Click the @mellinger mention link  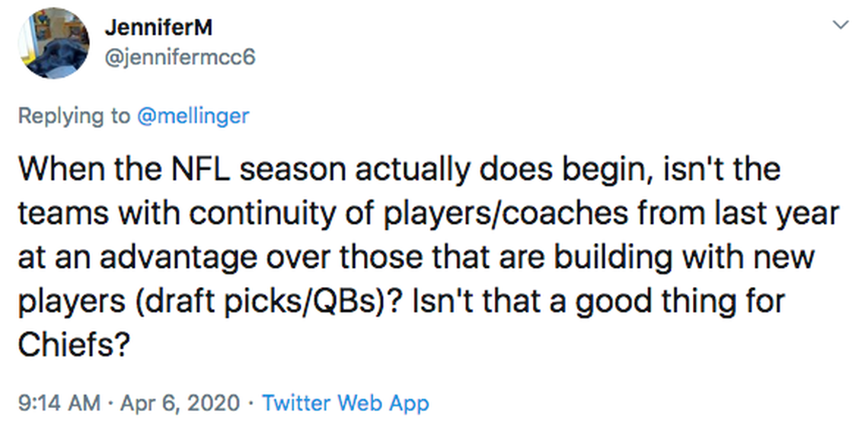[x=193, y=116]
